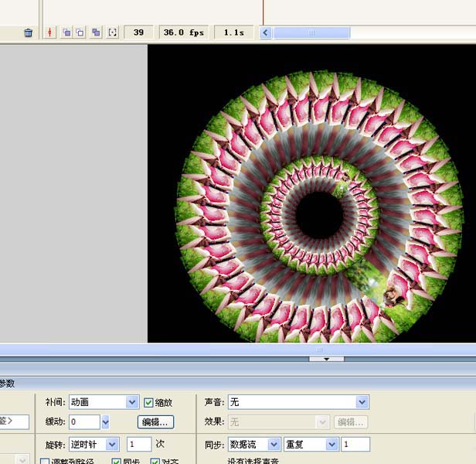Click the rotation count input field

(x=139, y=444)
